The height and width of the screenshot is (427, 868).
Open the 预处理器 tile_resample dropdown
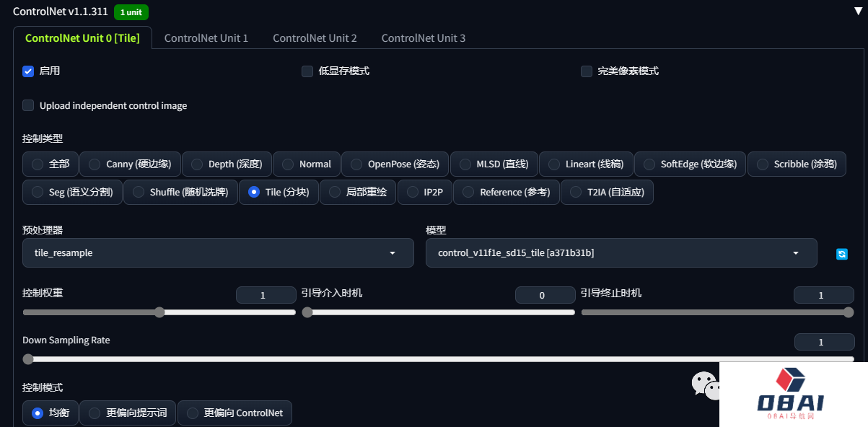[218, 253]
